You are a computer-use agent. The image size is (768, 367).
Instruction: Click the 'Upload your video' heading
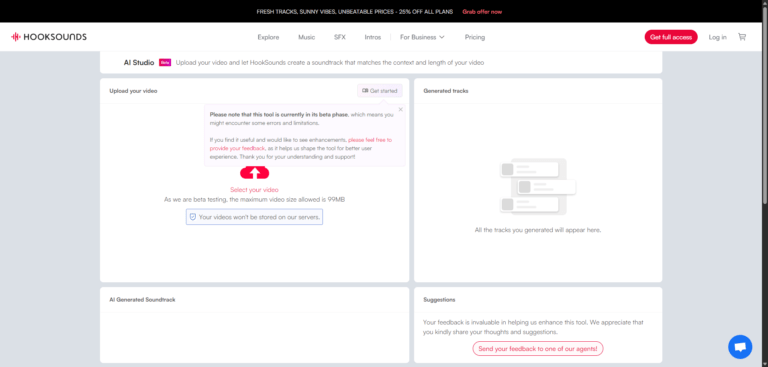pos(133,91)
